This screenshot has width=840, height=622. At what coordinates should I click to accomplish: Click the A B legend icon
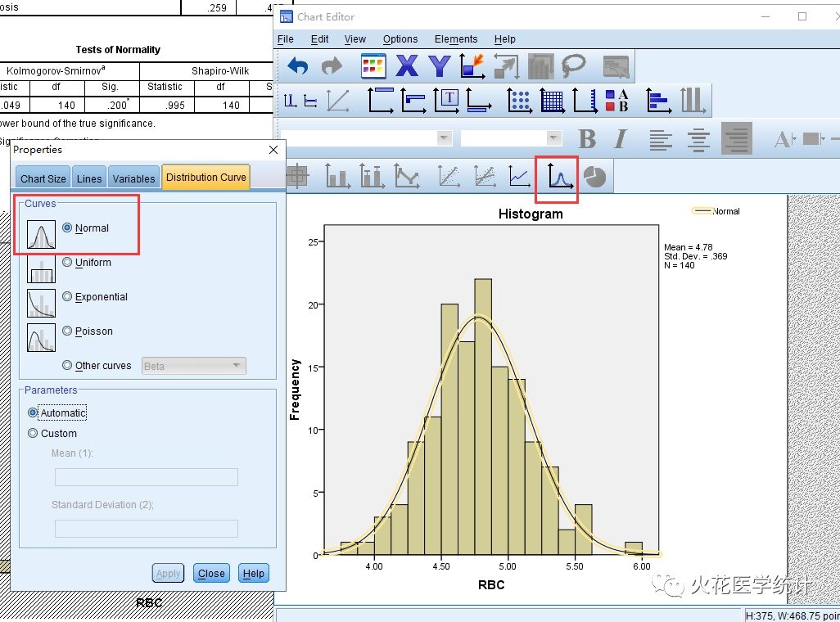point(616,100)
